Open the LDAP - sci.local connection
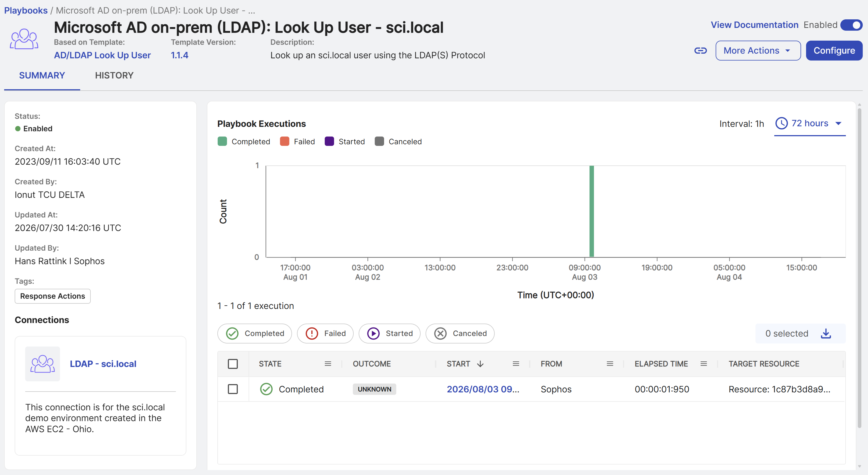Viewport: 868px width, 475px height. [x=103, y=364]
